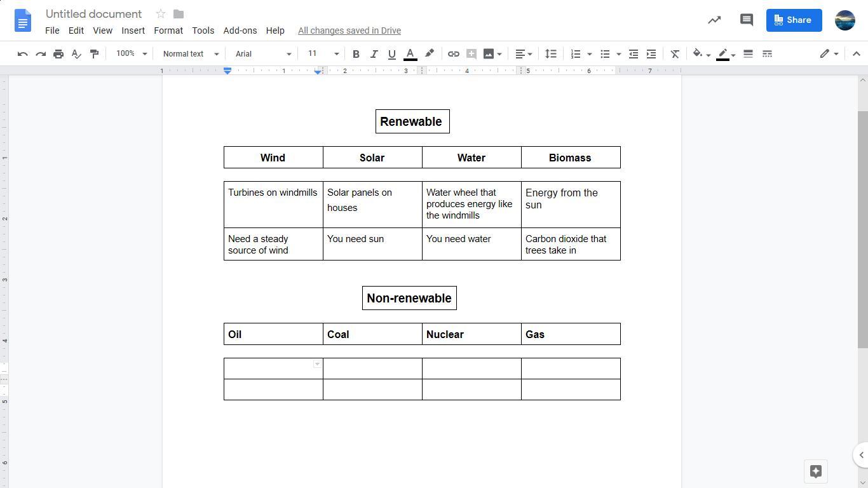
Task: Open the comment history
Action: coord(747,20)
